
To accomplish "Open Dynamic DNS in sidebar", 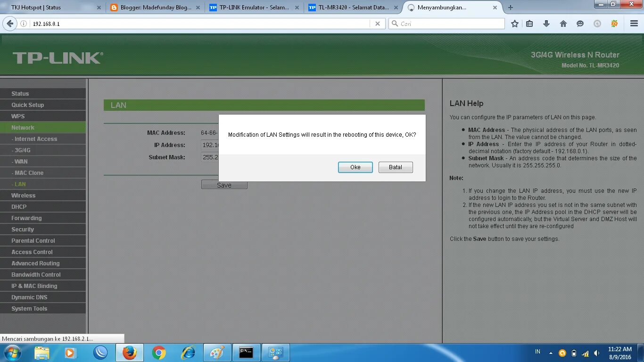I will click(43, 297).
